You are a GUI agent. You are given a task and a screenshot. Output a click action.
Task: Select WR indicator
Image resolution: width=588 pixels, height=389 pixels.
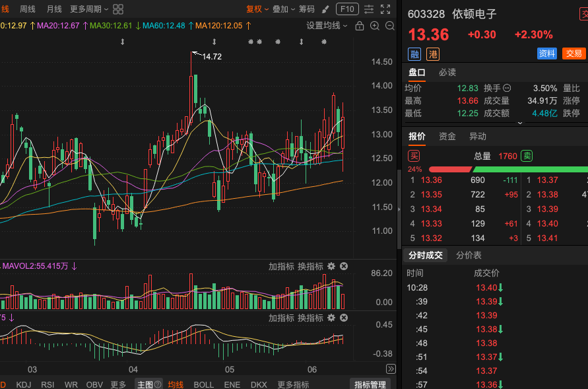pyautogui.click(x=71, y=384)
